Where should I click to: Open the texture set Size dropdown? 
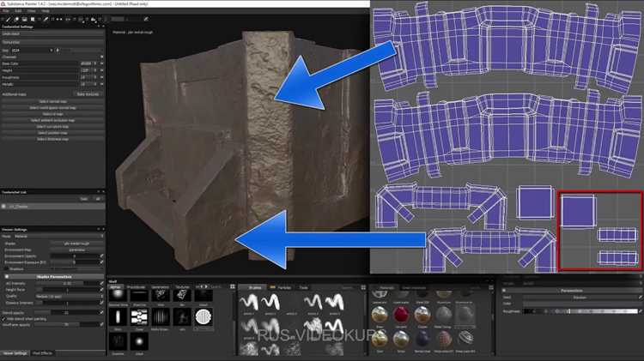(33, 50)
